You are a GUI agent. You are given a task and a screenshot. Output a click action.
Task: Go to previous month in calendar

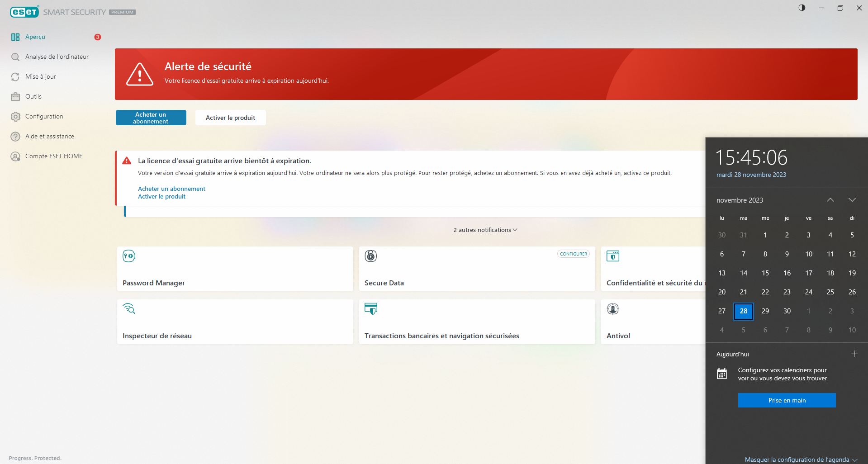coord(830,200)
